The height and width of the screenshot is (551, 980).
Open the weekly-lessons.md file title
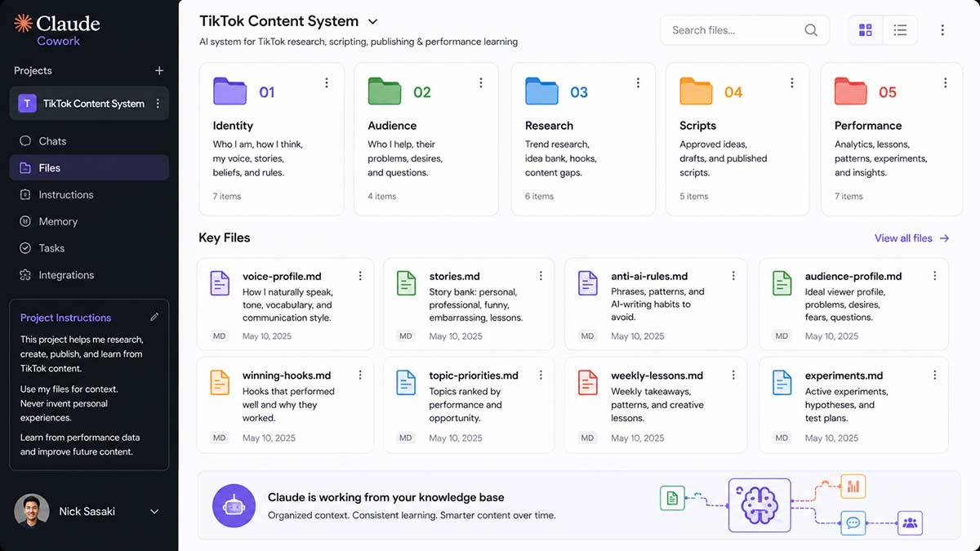(657, 376)
